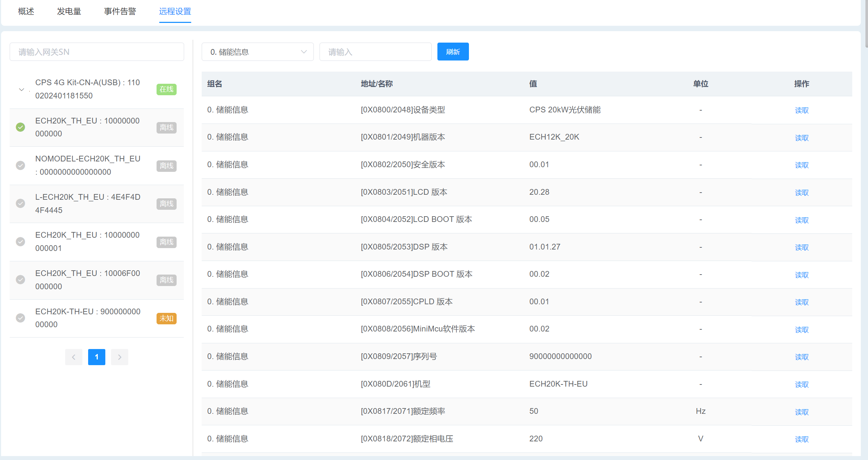Click 离线 badge of NOMODEL-ECH20K_TH_EU
Viewport: 868px width, 460px height.
[x=167, y=166]
